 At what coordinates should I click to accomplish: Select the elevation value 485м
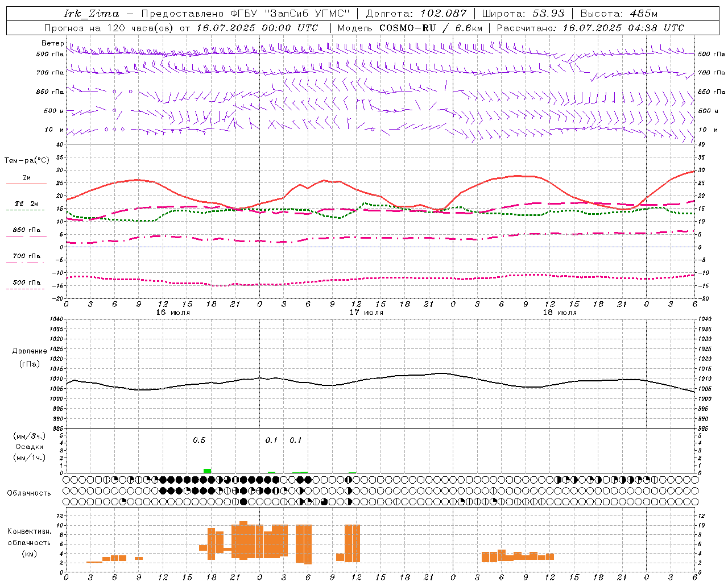(x=644, y=14)
